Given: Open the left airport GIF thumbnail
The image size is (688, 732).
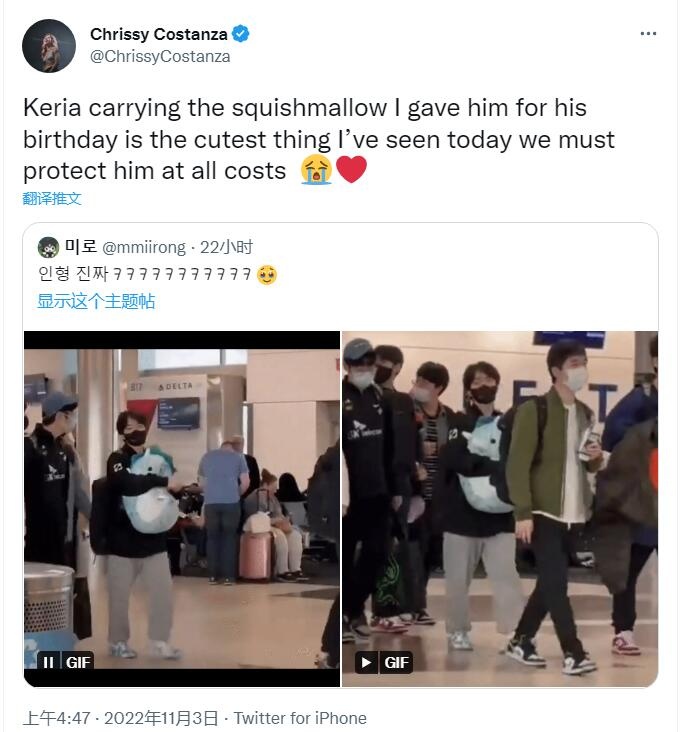Looking at the screenshot, I should (182, 509).
